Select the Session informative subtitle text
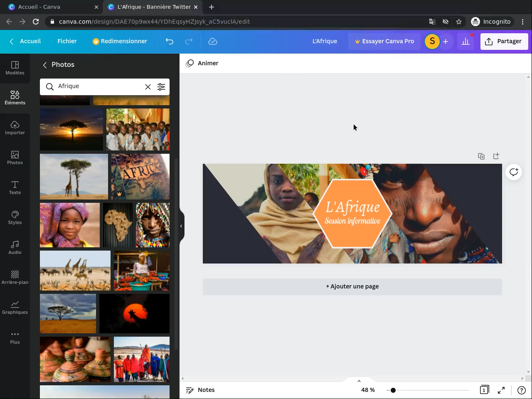Image resolution: width=532 pixels, height=399 pixels. 352,221
